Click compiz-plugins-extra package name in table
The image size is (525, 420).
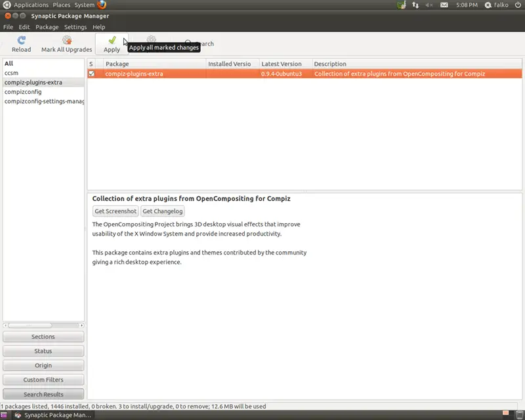tap(134, 73)
